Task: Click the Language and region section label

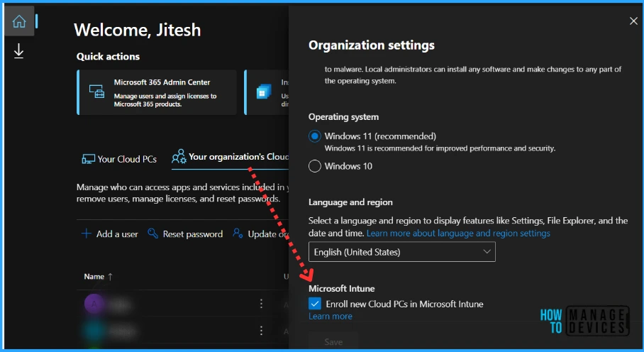Action: (x=350, y=202)
